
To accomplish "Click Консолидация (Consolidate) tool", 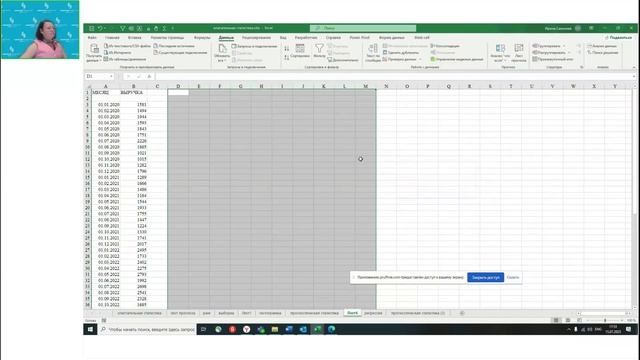I will tap(445, 46).
